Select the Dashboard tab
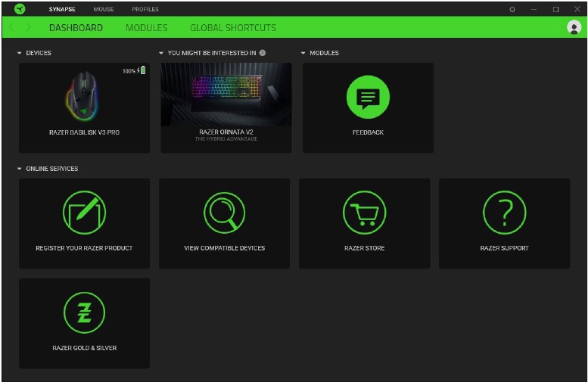The height and width of the screenshot is (382, 588). 76,28
